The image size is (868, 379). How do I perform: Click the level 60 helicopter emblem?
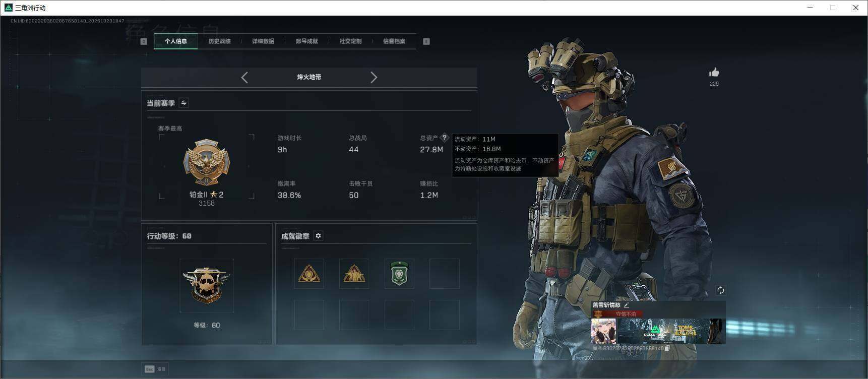pos(207,285)
